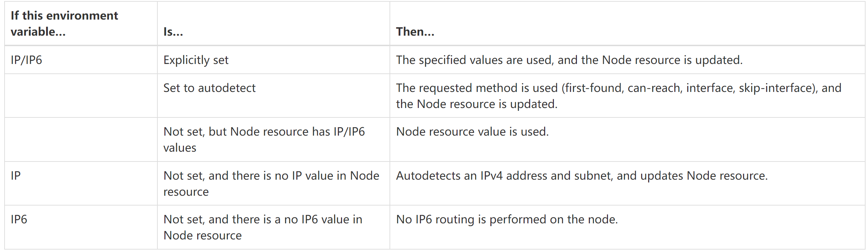Viewport: 868px width, 252px height.
Task: Click the "If this environment variable..." column header
Action: point(64,23)
